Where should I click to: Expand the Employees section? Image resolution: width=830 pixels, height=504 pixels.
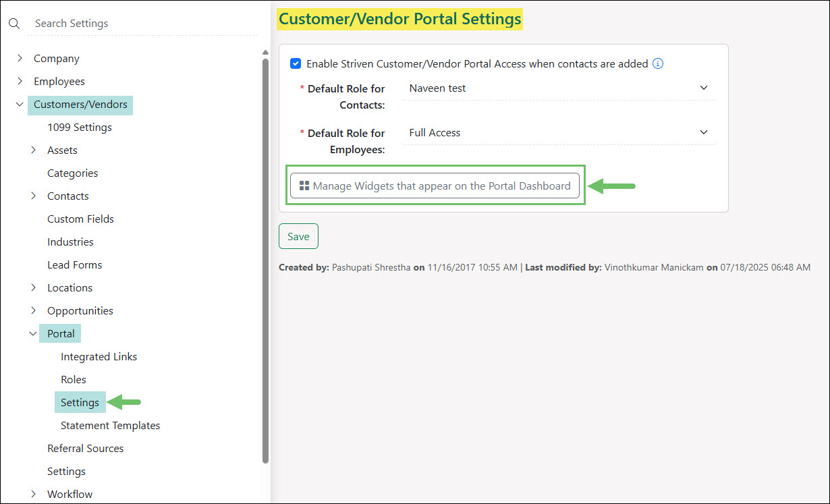(20, 82)
